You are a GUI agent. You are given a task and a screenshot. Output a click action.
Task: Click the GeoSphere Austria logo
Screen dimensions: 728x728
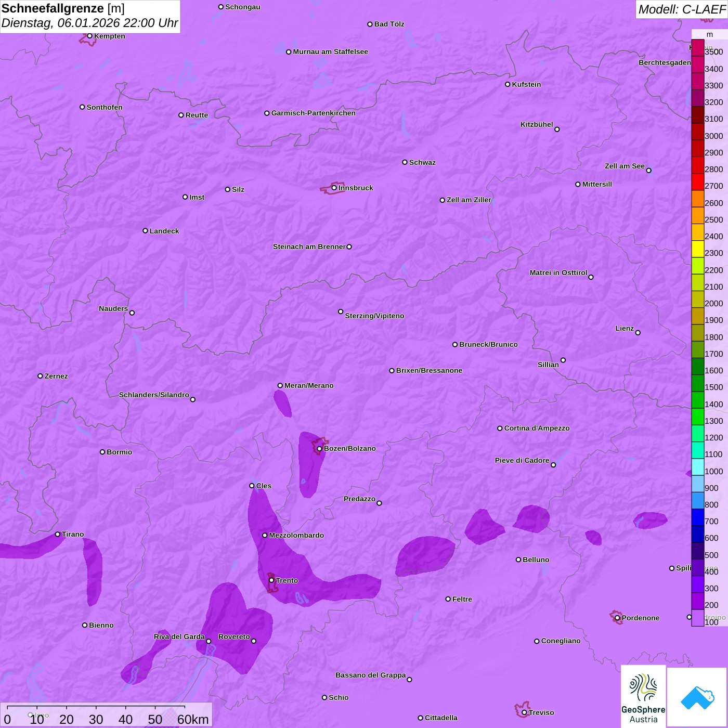[643, 696]
